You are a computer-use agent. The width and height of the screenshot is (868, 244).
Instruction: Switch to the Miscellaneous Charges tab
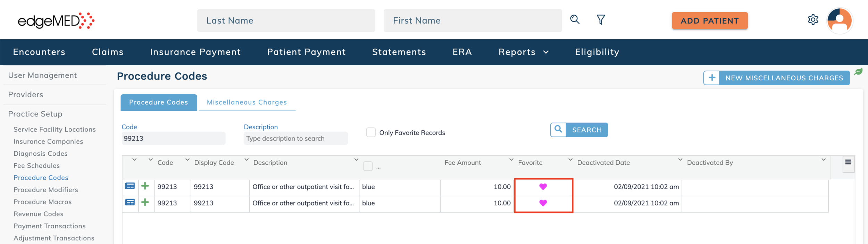pyautogui.click(x=247, y=102)
